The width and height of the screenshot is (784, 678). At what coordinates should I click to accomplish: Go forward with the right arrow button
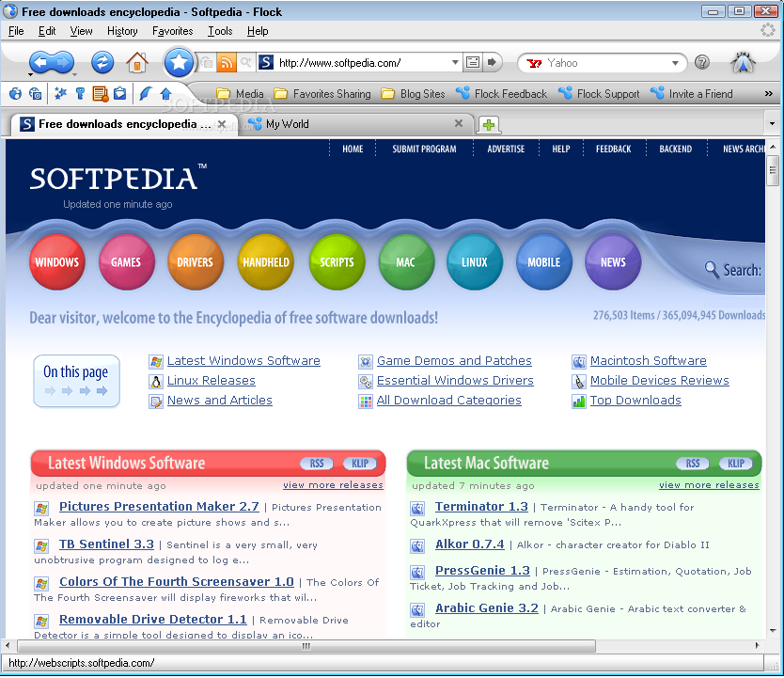click(64, 62)
